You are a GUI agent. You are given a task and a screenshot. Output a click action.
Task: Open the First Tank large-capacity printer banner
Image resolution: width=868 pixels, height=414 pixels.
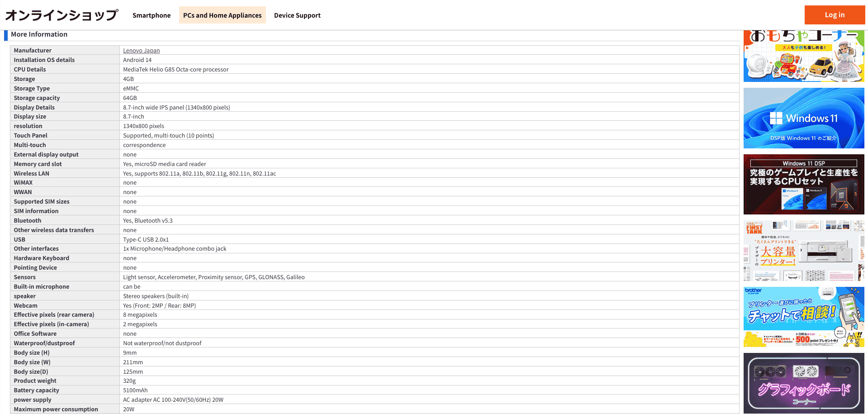803,251
